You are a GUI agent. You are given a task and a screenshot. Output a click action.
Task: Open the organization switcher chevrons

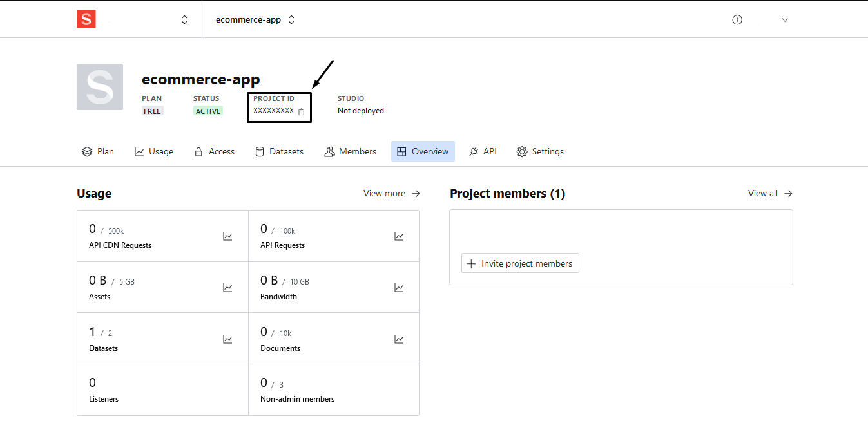pyautogui.click(x=184, y=20)
